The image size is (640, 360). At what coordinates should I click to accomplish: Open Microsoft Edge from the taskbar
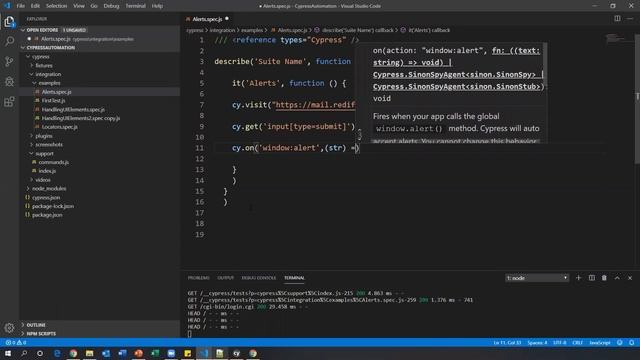[57, 353]
